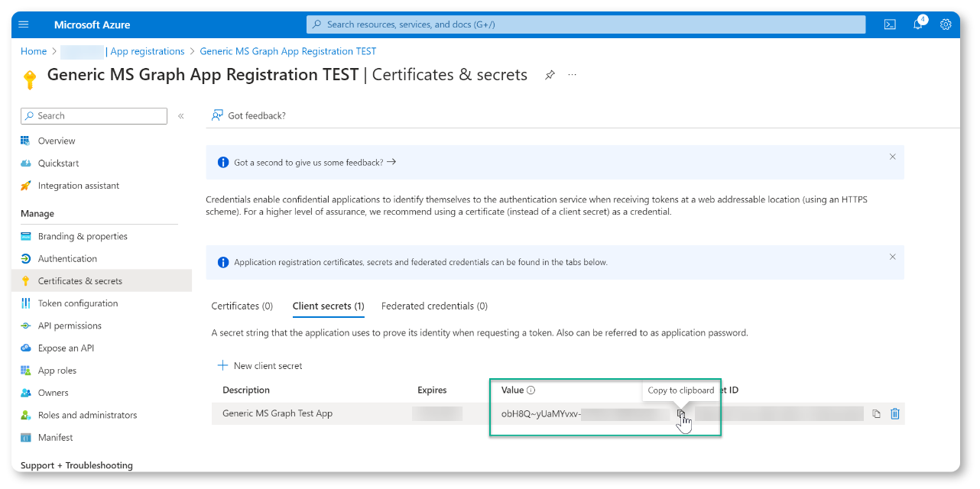Viewport: 980px width, 489px height.
Task: Switch to Client secrets (1) tab
Action: pyautogui.click(x=328, y=306)
